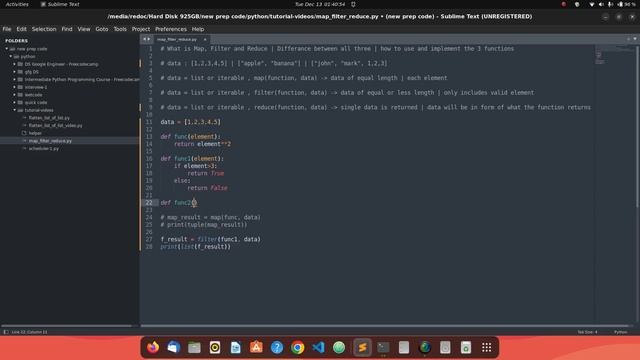The width and height of the screenshot is (640, 360).
Task: Click the Sublime Text app menu in top bar
Action: tap(60, 4)
